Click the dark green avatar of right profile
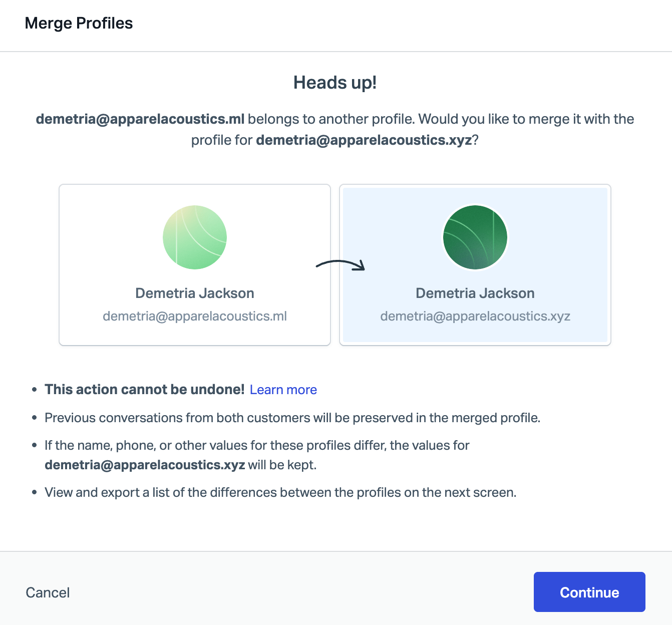Viewport: 672px width, 625px height. (x=475, y=237)
